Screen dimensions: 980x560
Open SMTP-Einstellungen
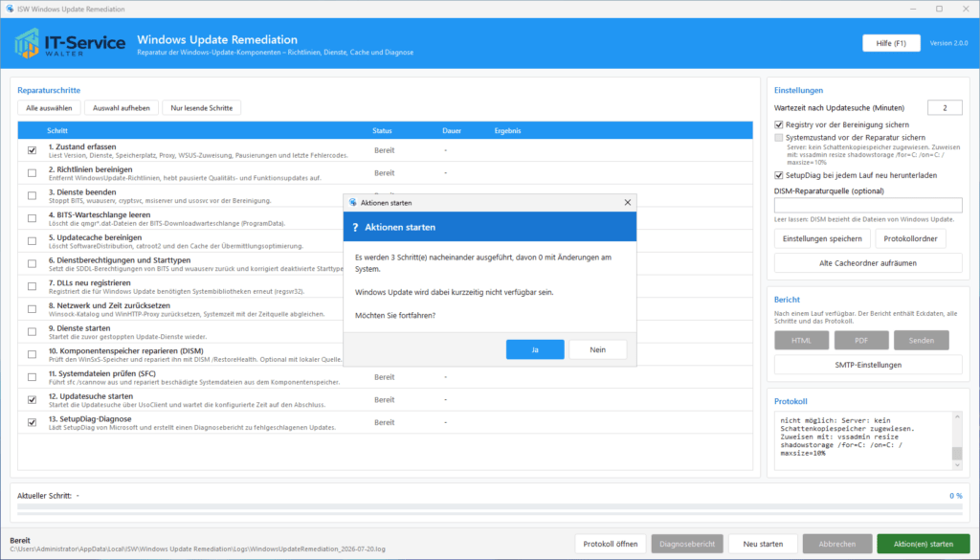point(868,365)
